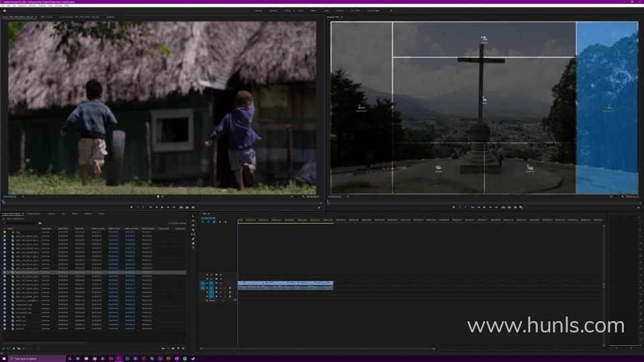
Task: Toggle track lock on V1
Action: pos(207,283)
